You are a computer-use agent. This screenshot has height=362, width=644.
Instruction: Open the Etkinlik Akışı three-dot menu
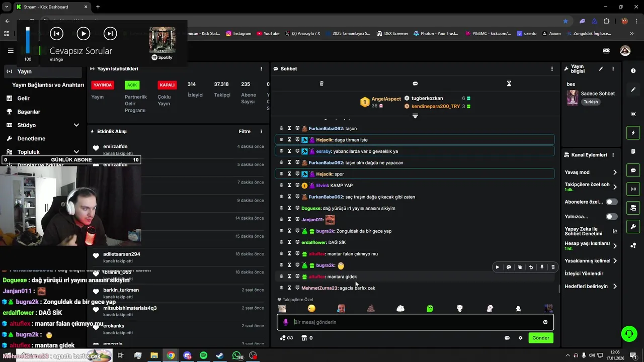click(x=261, y=132)
